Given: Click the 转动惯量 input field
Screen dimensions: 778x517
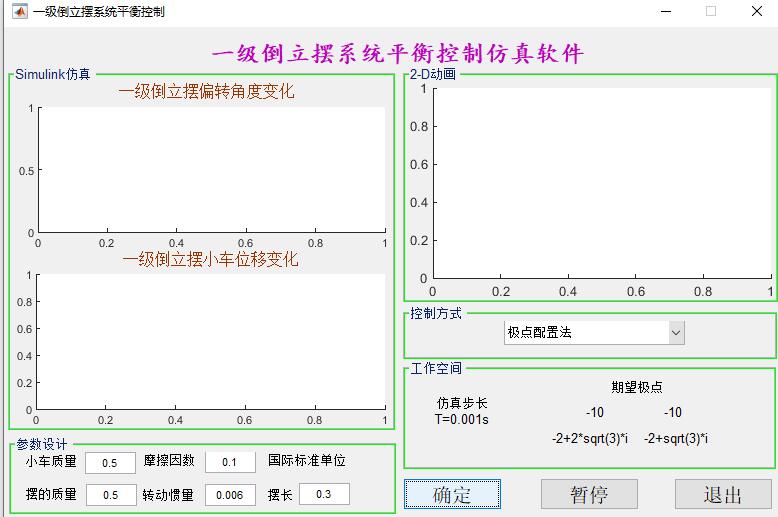Looking at the screenshot, I should (230, 495).
